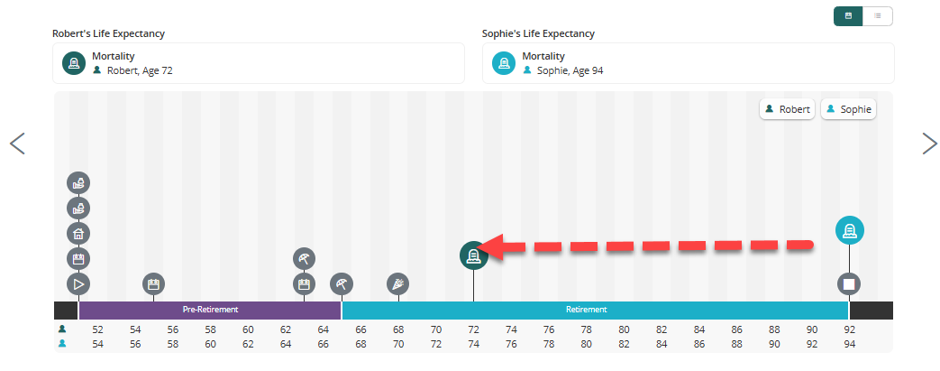This screenshot has width=940, height=371.
Task: Toggle the Sophie legend filter
Action: (x=848, y=110)
